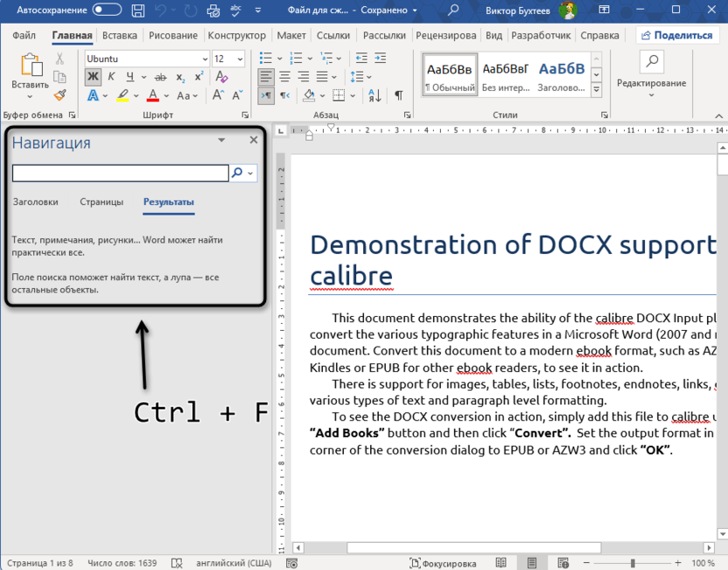The image size is (728, 570).
Task: Click the Format Painter brush icon
Action: tap(59, 95)
